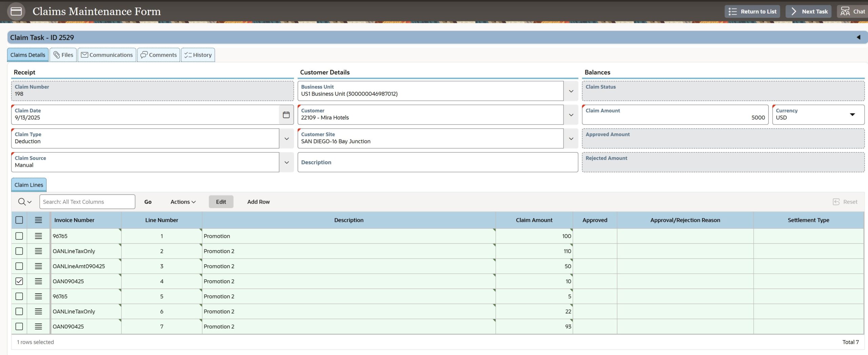
Task: Collapse the Claim Task region arrow
Action: (859, 37)
